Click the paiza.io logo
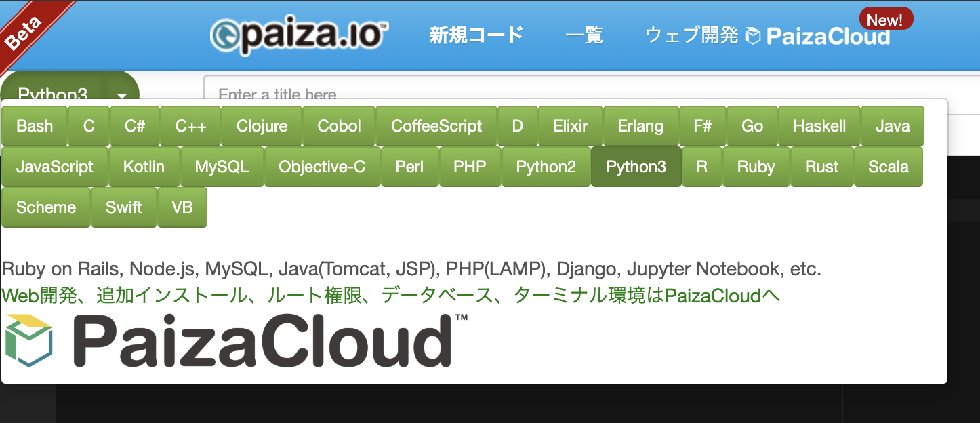The image size is (980, 423). 299,35
